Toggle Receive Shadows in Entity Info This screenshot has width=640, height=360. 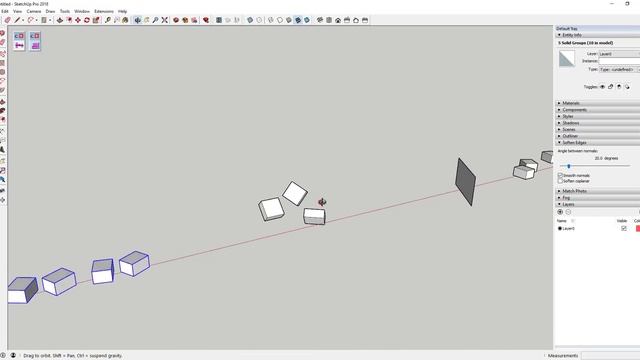pos(627,87)
